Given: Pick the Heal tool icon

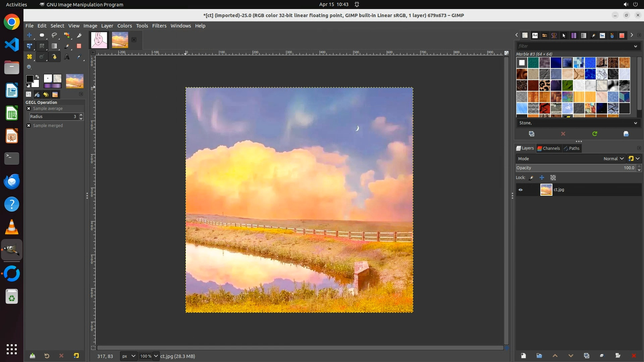Looking at the screenshot, I should point(30,57).
